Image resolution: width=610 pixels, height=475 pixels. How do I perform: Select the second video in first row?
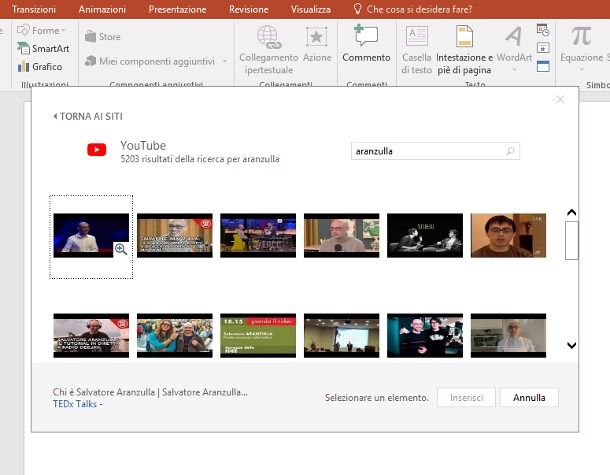coord(175,235)
